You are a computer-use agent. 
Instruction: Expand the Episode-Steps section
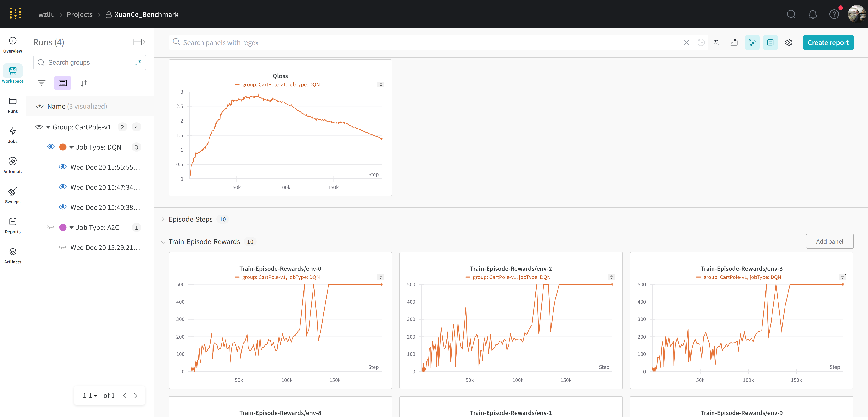(x=163, y=219)
